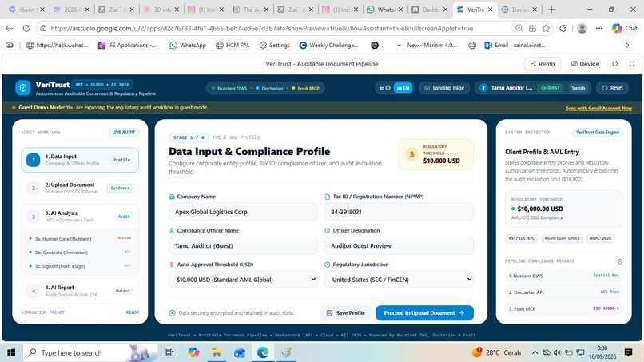
Task: Open sub-step 3c. Signoff (Foxit eSign)
Action: coord(80,266)
